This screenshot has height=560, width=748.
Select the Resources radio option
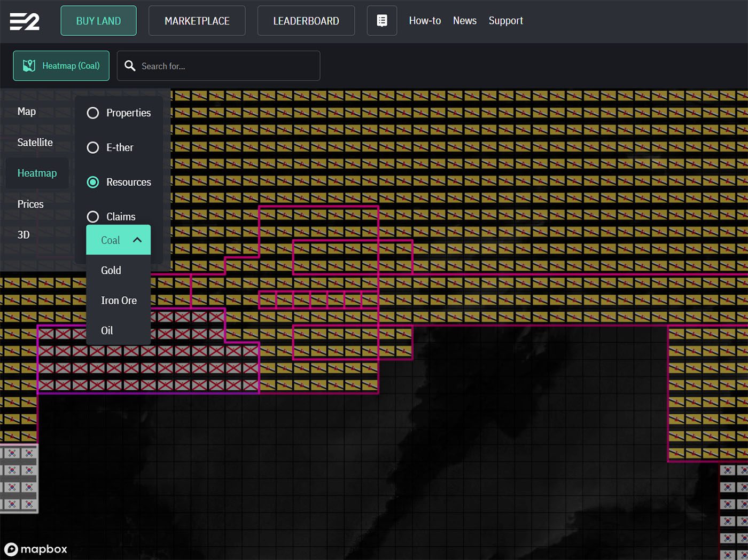tap(93, 182)
